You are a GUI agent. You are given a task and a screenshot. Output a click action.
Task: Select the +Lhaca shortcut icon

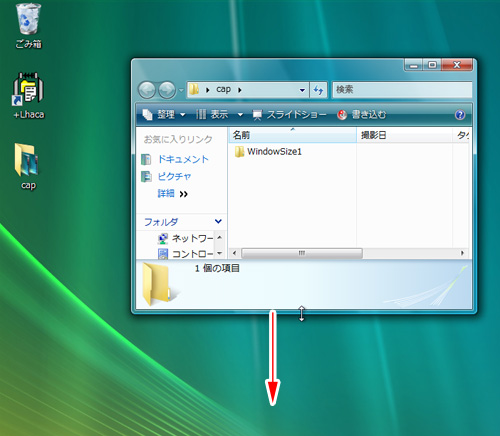pyautogui.click(x=28, y=96)
